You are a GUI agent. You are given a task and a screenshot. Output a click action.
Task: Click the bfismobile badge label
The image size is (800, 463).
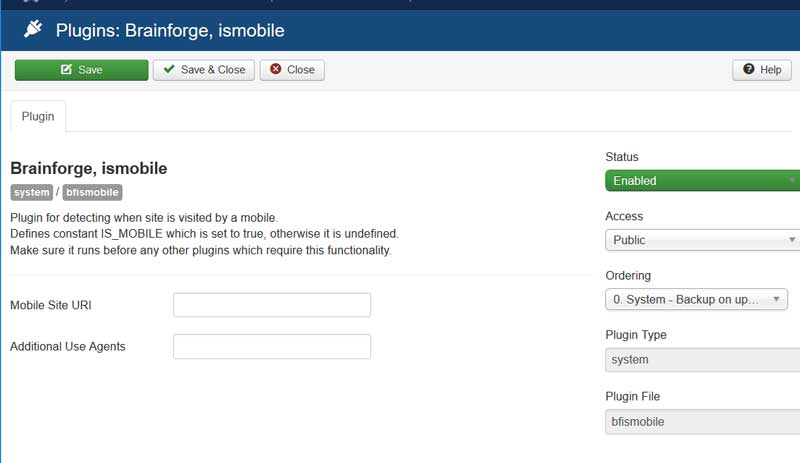(x=92, y=192)
